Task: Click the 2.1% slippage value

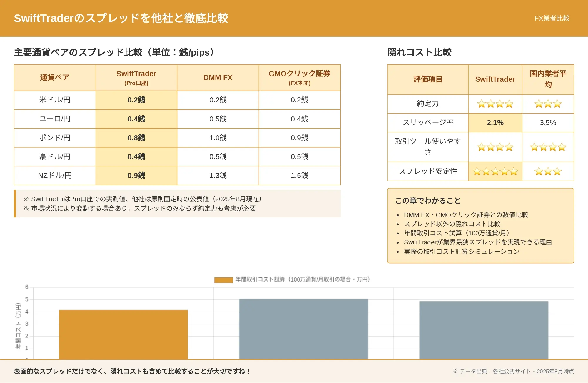Action: point(495,123)
